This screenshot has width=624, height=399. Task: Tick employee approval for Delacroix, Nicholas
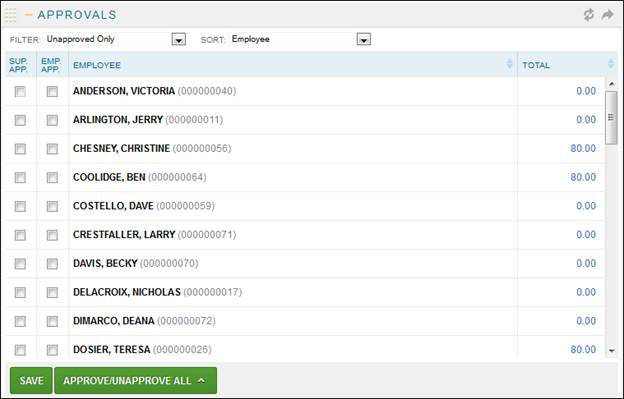click(52, 292)
